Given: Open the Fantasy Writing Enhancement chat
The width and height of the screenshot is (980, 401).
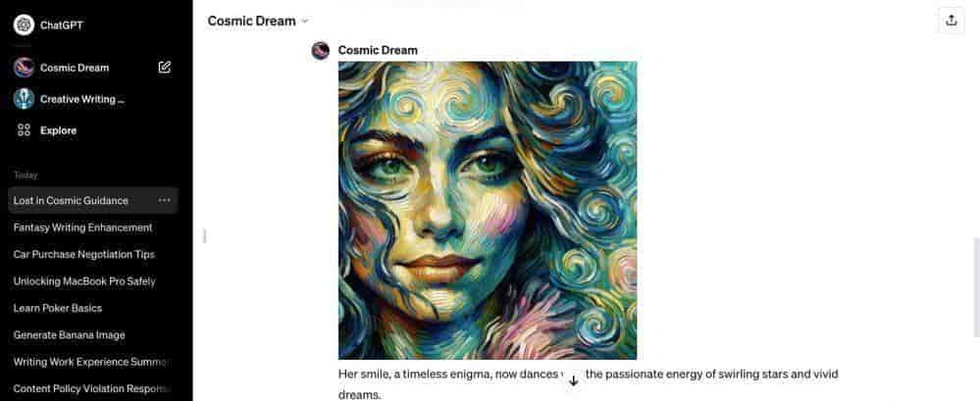Looking at the screenshot, I should [83, 227].
